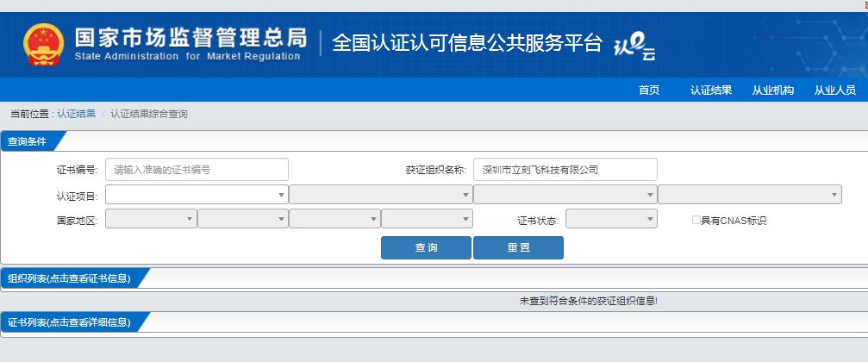The width and height of the screenshot is (868, 362).
Task: Focus the 证书编号 input field
Action: [x=197, y=170]
